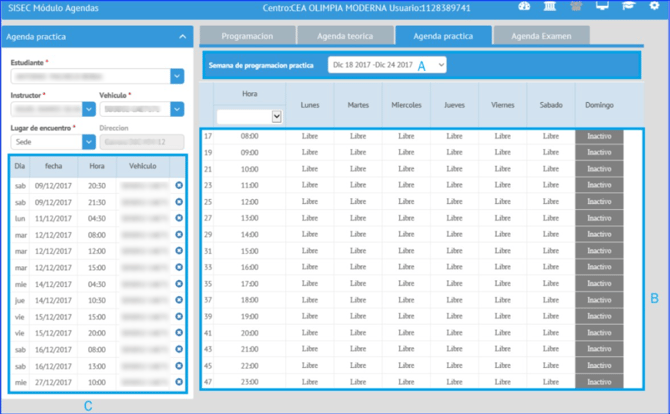The image size is (670, 414).
Task: Open the Hora filter dropdown in table header
Action: tap(249, 116)
